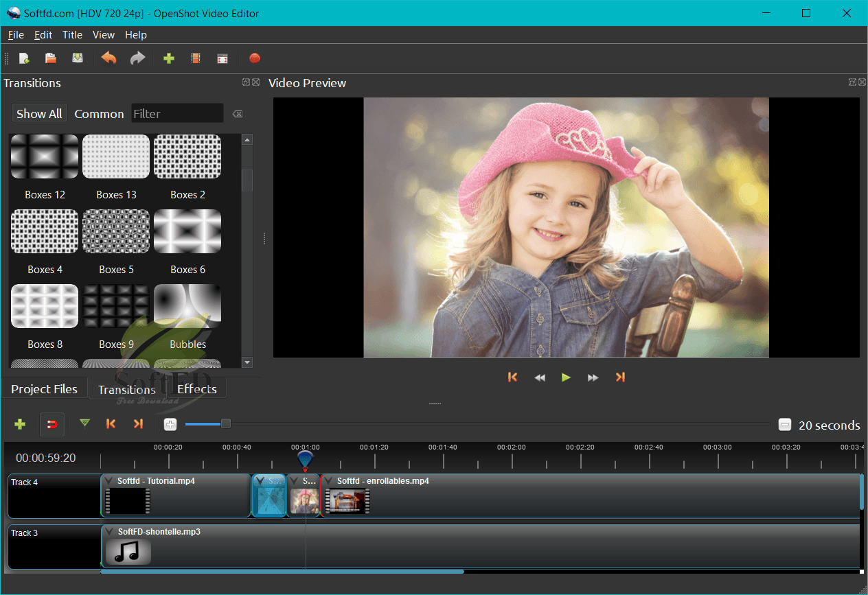The image size is (868, 595).
Task: Select the Track 3 header
Action: [54, 547]
